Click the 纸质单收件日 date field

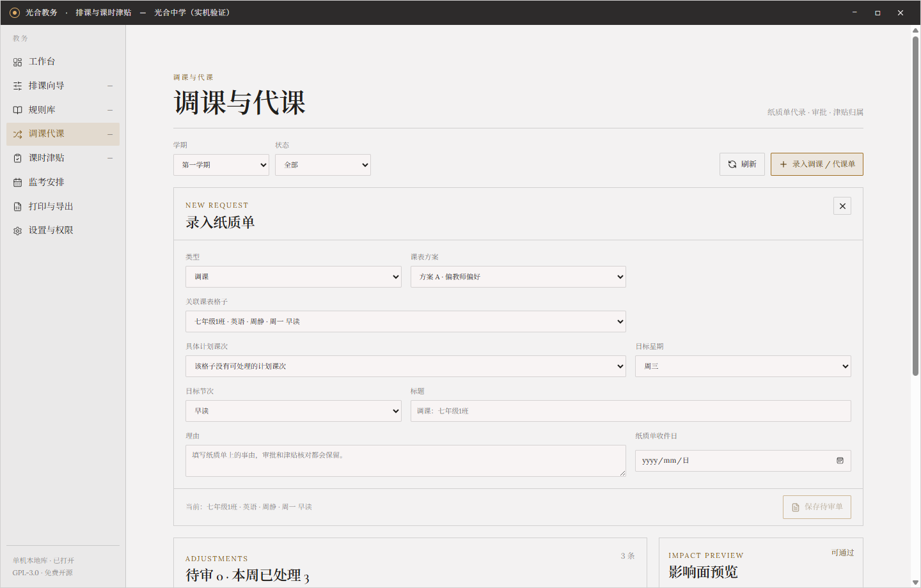(x=743, y=461)
